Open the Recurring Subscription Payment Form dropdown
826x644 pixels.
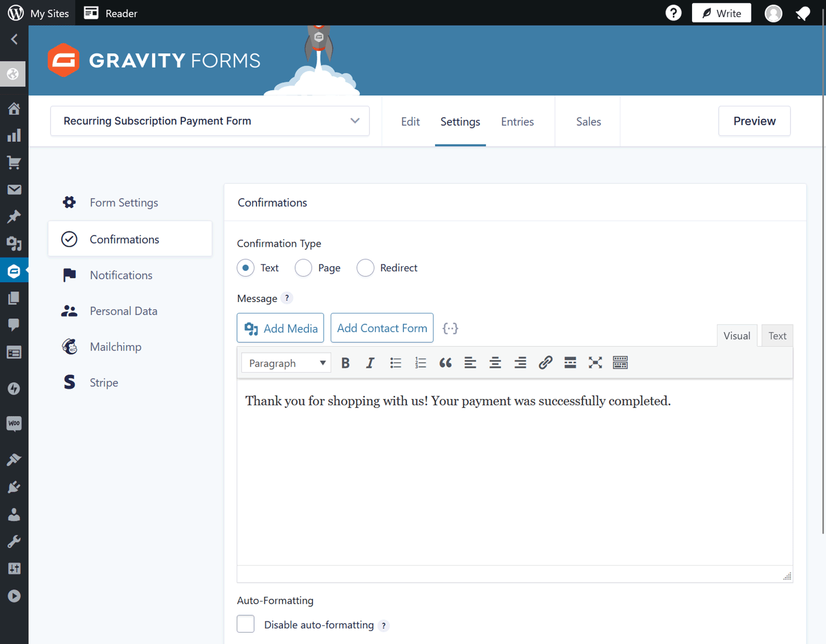coord(210,121)
